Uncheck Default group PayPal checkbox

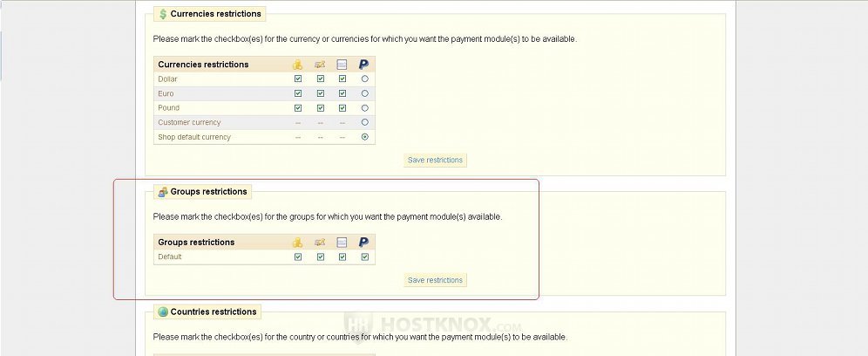[365, 257]
